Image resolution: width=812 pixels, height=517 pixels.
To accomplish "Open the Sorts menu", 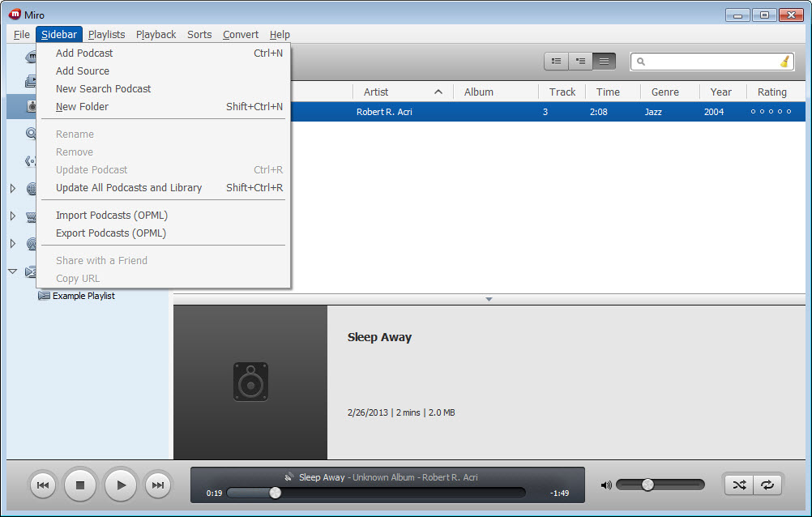I will tap(199, 35).
